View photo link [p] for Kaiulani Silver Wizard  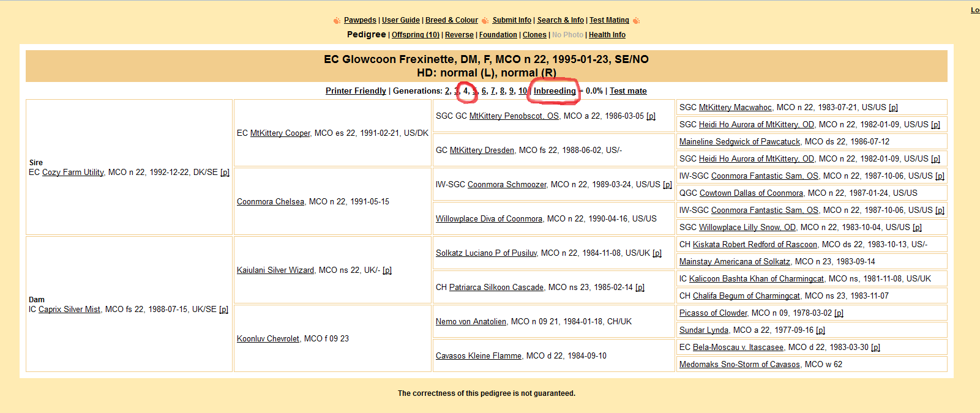[387, 270]
